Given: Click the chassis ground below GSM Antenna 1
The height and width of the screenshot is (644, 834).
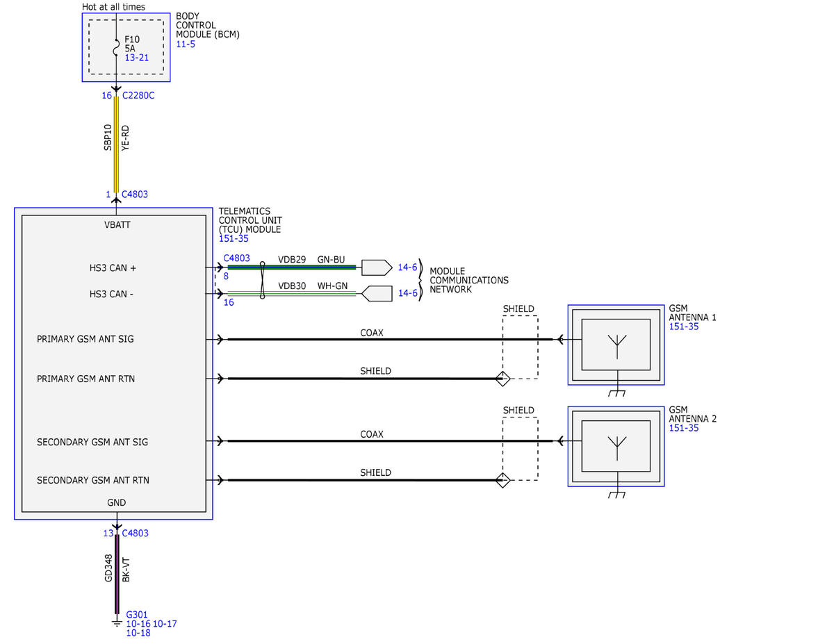Looking at the screenshot, I should coord(616,394).
